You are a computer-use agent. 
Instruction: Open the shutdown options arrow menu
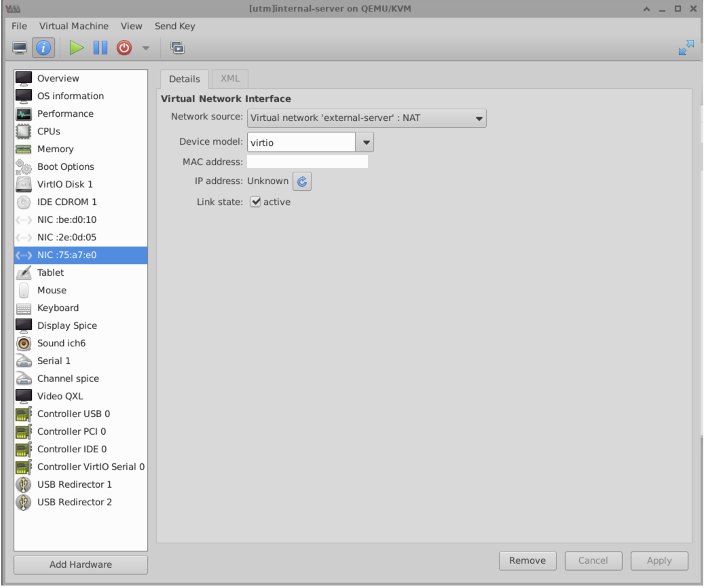145,48
